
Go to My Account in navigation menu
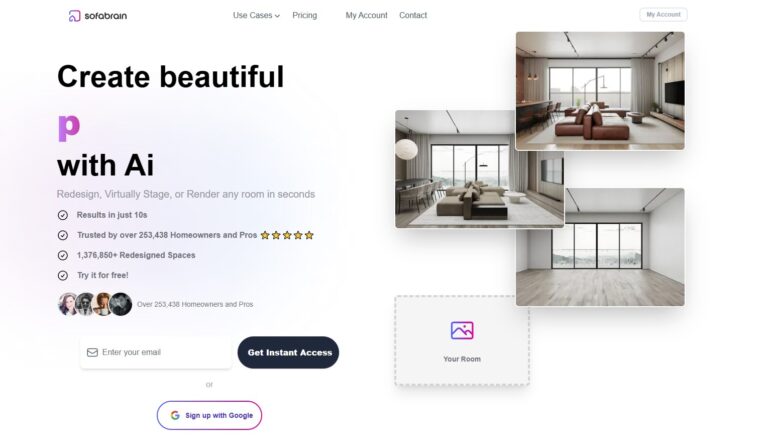pos(366,15)
